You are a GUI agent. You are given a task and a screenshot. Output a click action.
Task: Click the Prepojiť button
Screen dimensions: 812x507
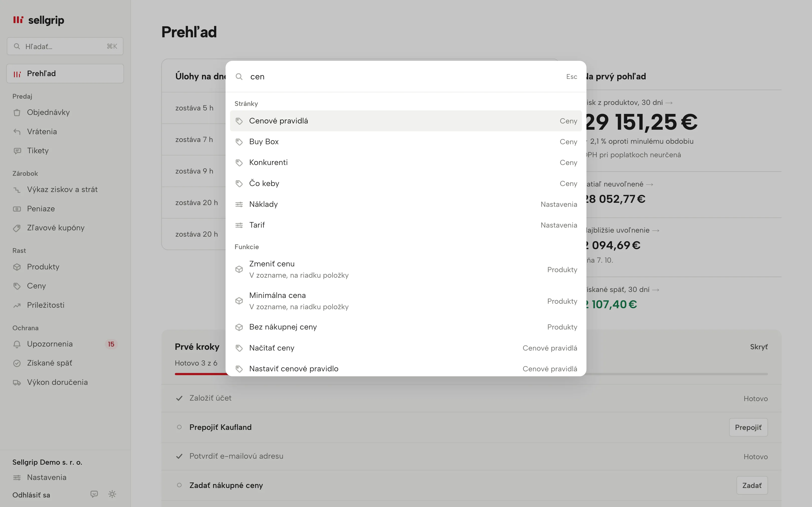pos(748,427)
